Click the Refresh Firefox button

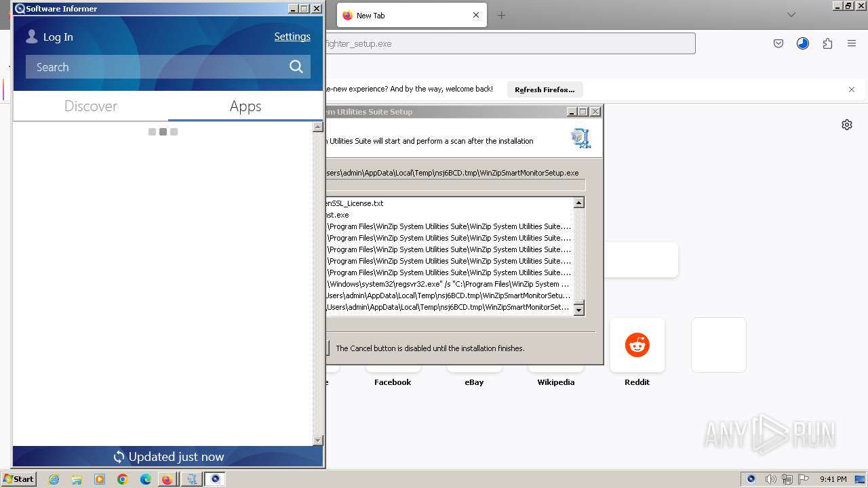(545, 89)
